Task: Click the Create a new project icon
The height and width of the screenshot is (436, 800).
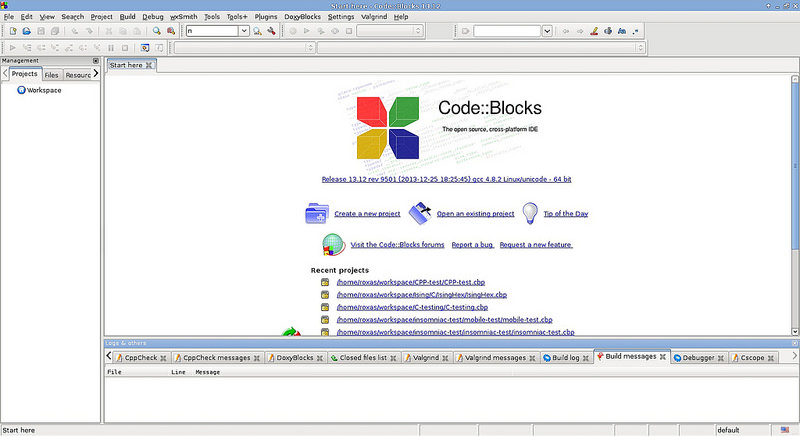Action: pyautogui.click(x=317, y=213)
